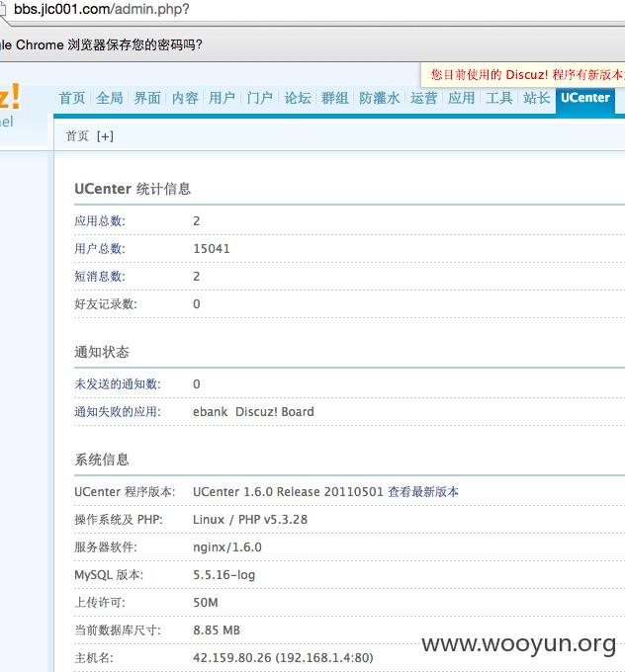Select the nginx/1.6.0 value
The image size is (625, 672).
pyautogui.click(x=227, y=547)
